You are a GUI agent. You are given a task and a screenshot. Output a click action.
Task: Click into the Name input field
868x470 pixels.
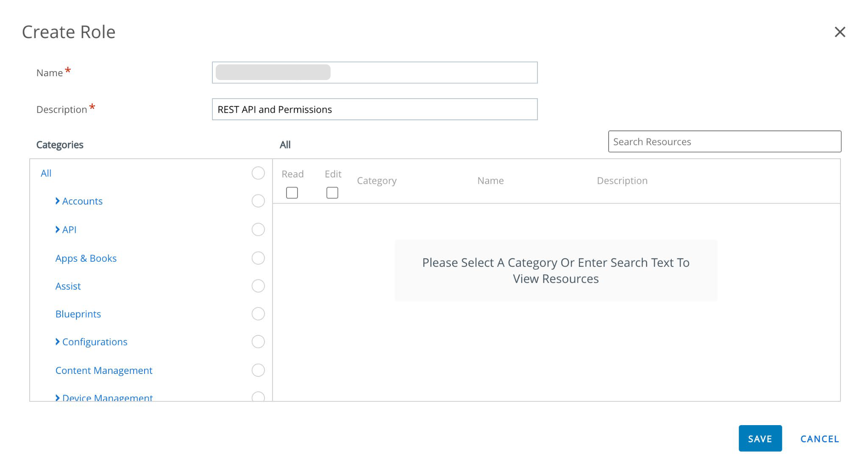pos(375,72)
